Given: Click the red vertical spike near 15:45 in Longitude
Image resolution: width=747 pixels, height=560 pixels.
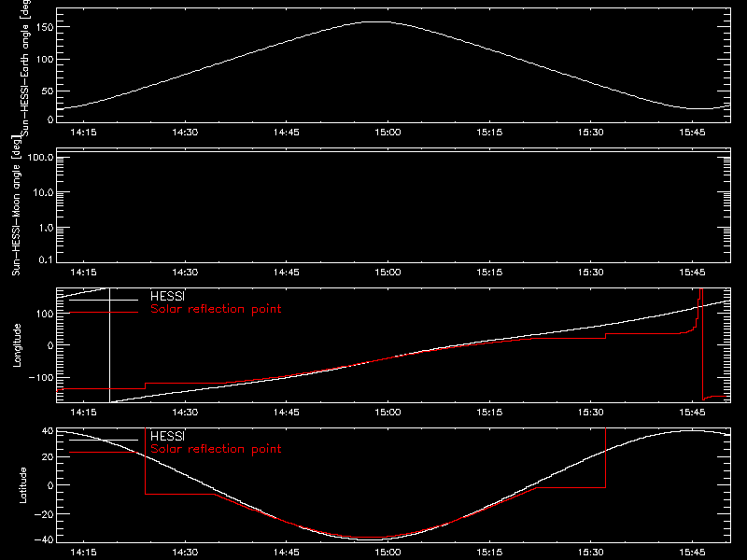Looking at the screenshot, I should click(x=702, y=345).
